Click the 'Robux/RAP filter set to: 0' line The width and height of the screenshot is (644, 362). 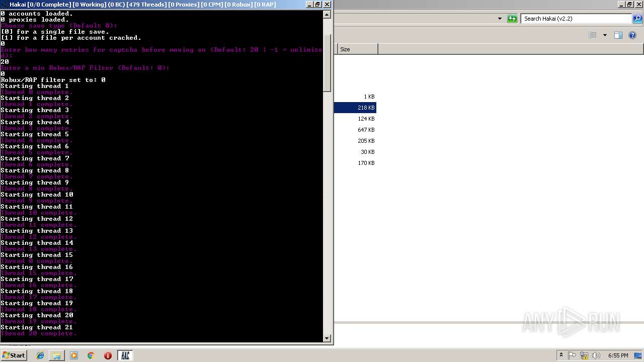click(53, 80)
